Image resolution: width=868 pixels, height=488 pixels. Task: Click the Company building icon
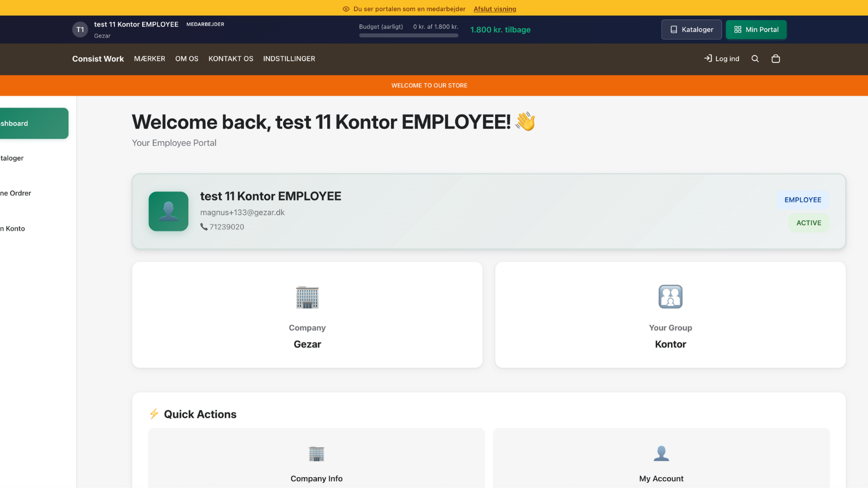[307, 297]
